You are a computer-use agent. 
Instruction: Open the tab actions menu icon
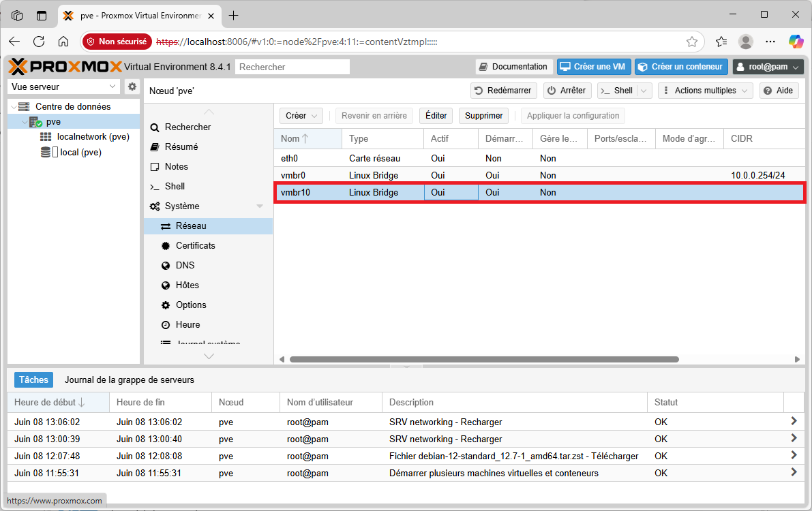point(42,16)
